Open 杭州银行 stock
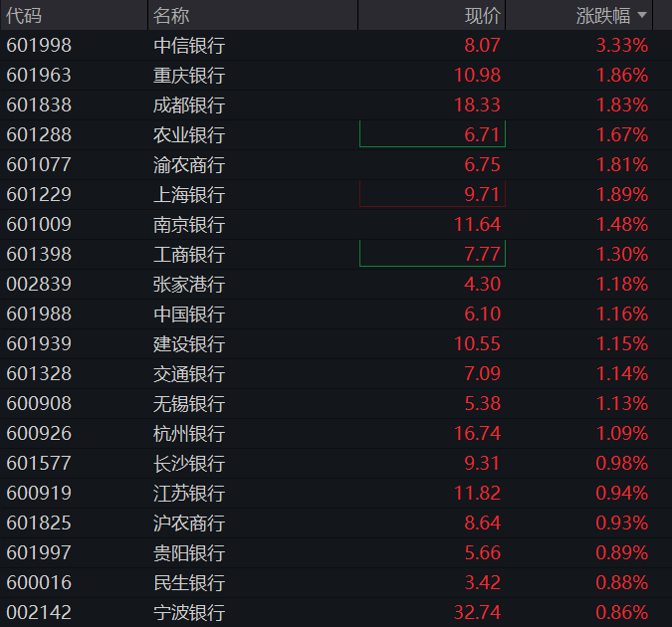 (189, 433)
